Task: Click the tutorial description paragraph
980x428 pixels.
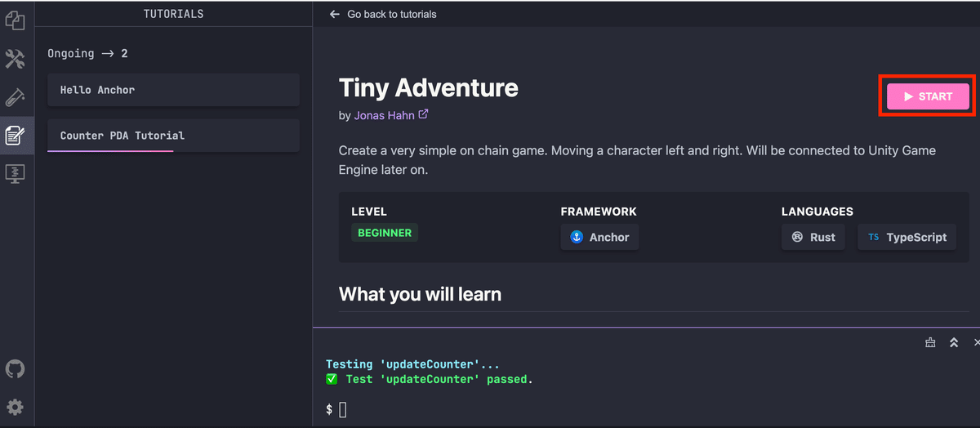Action: 637,161
